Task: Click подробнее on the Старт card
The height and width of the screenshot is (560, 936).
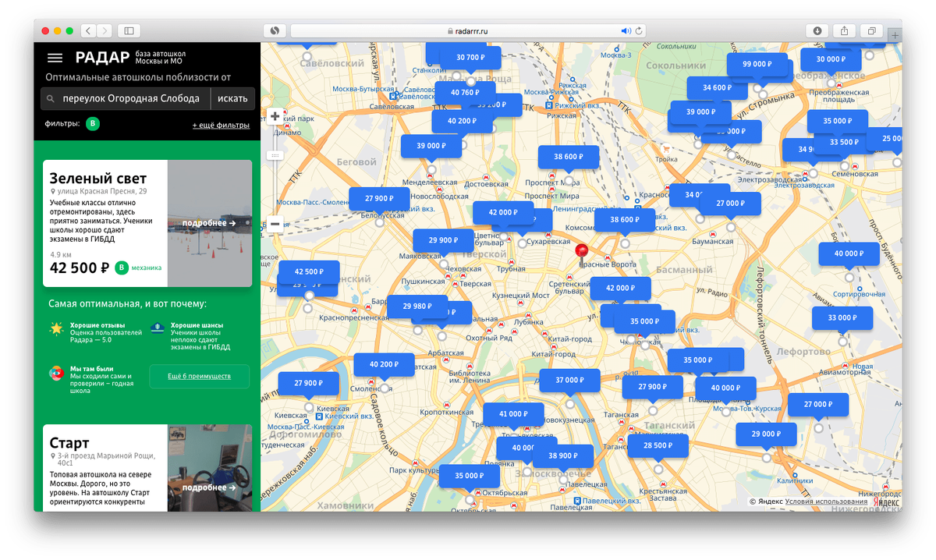Action: pyautogui.click(x=209, y=487)
